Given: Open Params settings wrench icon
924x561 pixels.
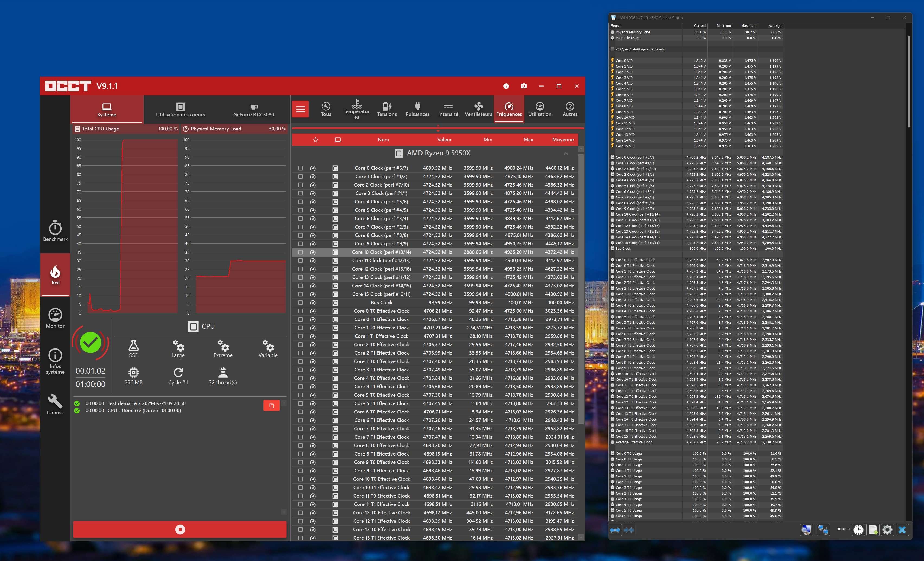Looking at the screenshot, I should coord(55,404).
